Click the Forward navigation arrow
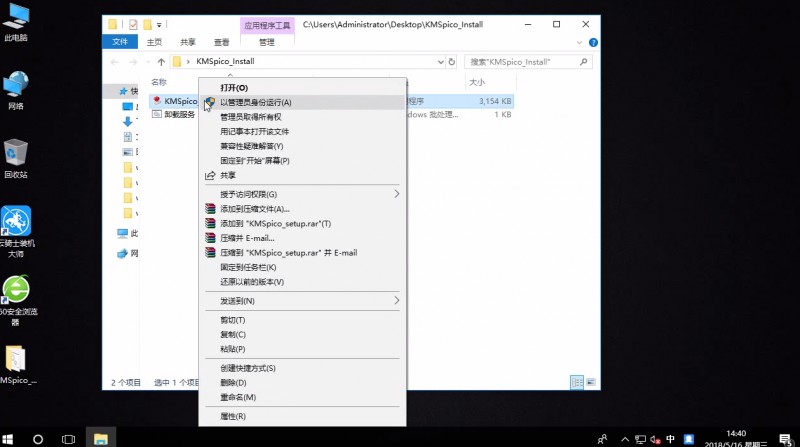Screen dimensions: 800x447 (133, 62)
